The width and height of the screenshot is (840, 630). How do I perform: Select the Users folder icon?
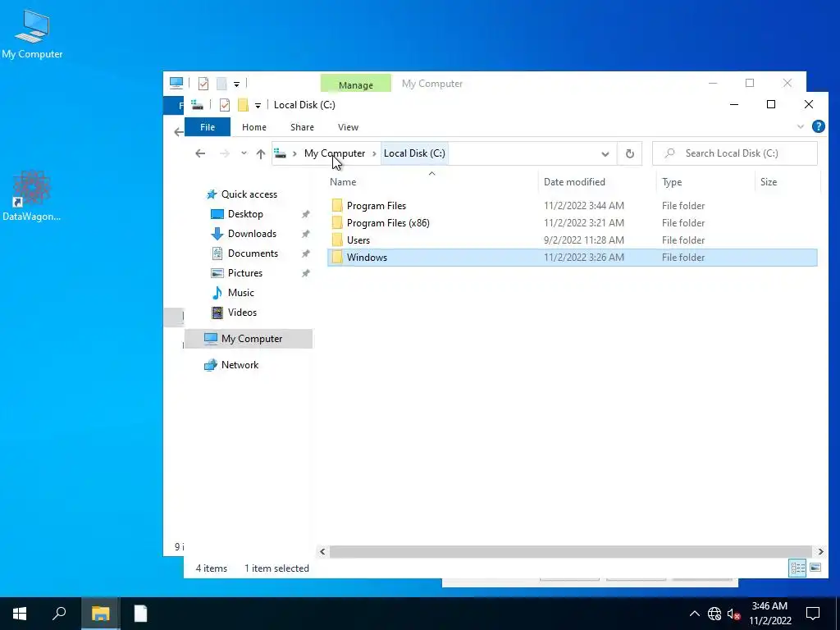[x=337, y=240]
